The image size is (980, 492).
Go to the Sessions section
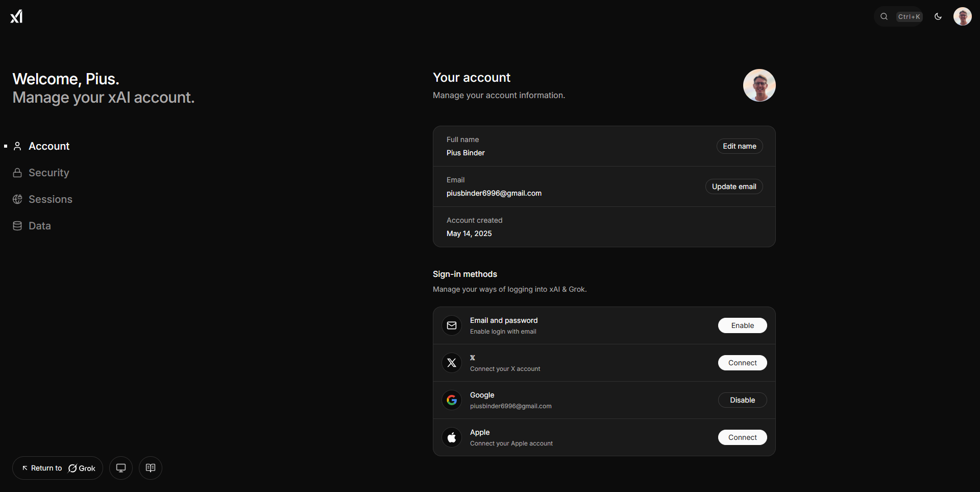(x=50, y=199)
